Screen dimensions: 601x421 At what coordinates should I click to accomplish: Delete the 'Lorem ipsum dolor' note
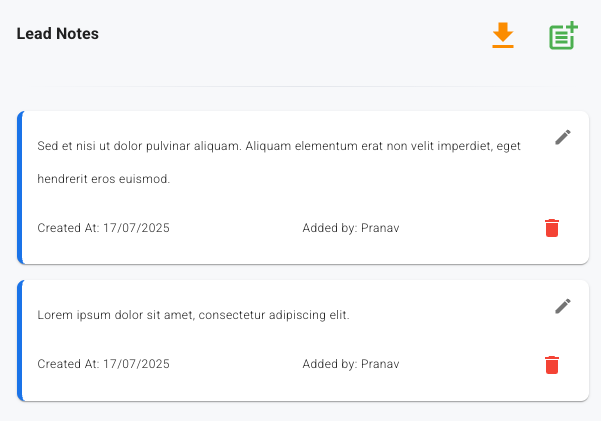click(552, 364)
